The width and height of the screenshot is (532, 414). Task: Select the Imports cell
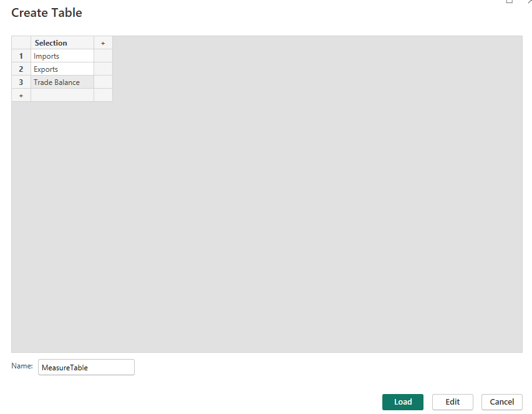pos(62,56)
